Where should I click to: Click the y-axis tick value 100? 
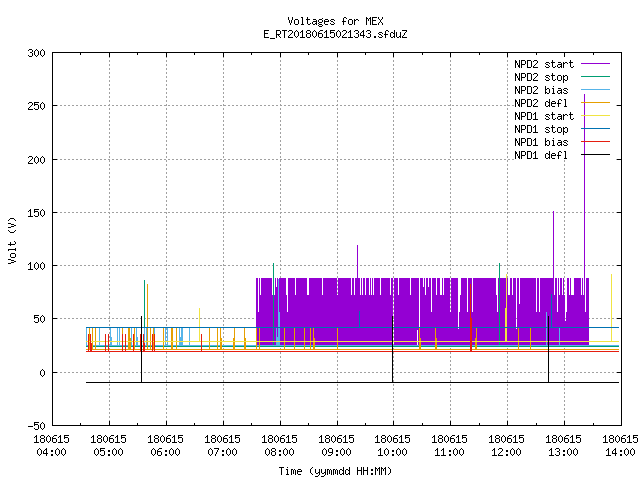pyautogui.click(x=36, y=266)
